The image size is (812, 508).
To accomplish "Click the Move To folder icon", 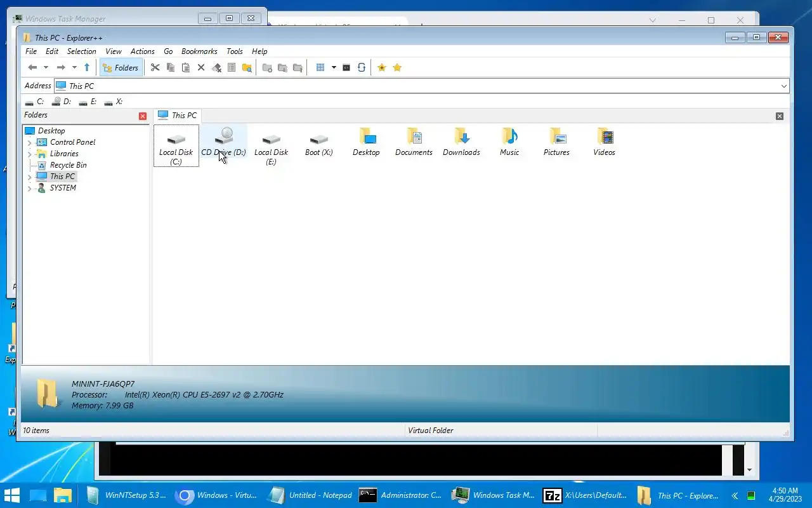I will tap(298, 67).
